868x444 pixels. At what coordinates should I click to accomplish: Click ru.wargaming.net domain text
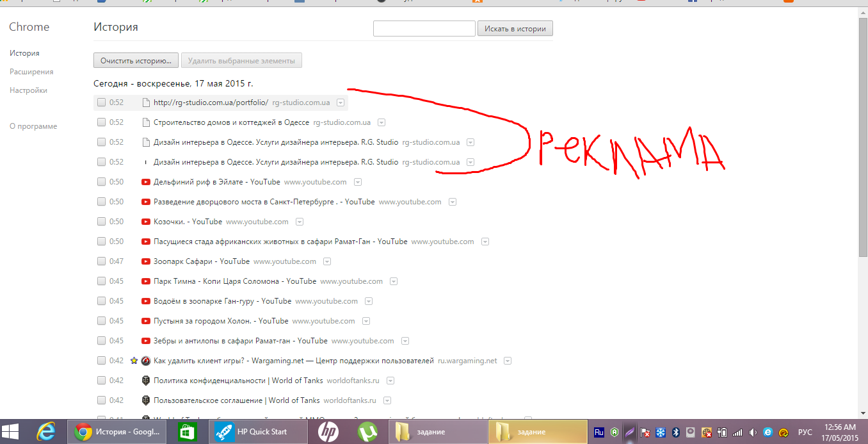467,361
